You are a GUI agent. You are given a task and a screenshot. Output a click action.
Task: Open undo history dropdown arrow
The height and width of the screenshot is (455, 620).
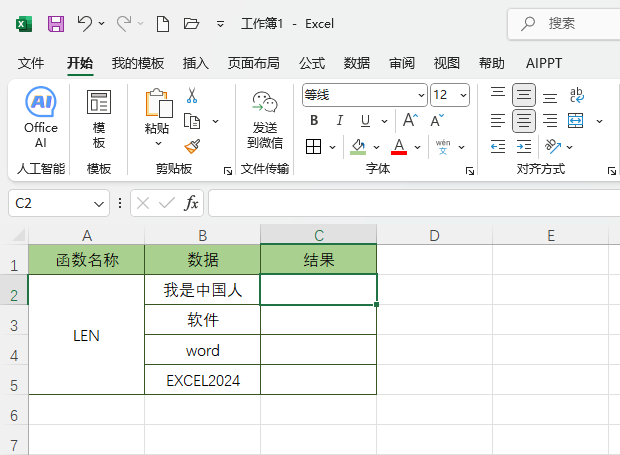[x=102, y=24]
